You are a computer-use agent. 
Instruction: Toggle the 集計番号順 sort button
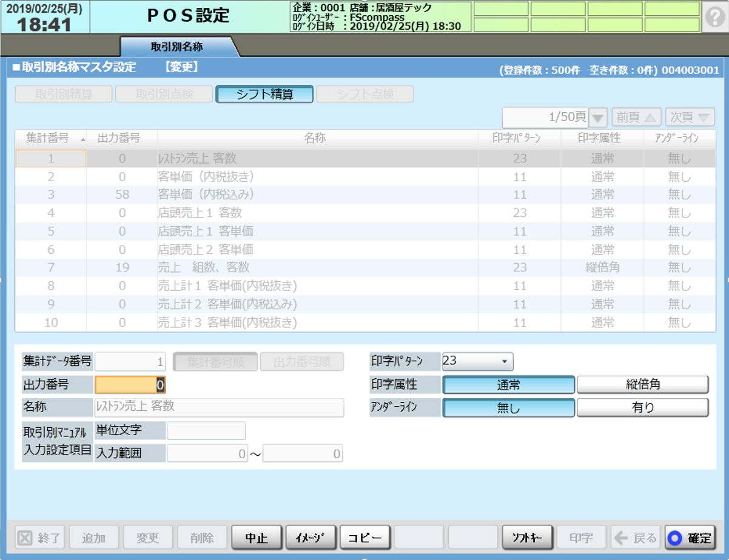pyautogui.click(x=216, y=362)
